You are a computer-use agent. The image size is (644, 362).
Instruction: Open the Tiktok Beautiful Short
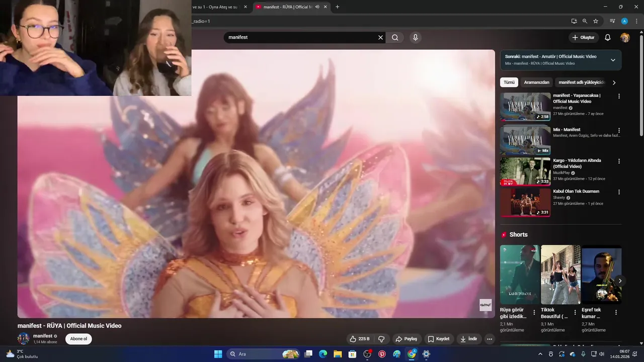(560, 275)
